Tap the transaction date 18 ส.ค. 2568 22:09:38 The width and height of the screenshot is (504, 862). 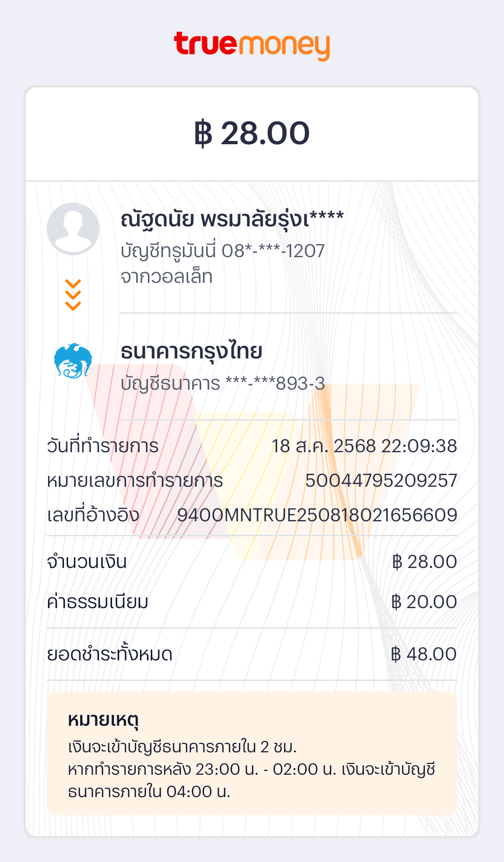click(364, 446)
